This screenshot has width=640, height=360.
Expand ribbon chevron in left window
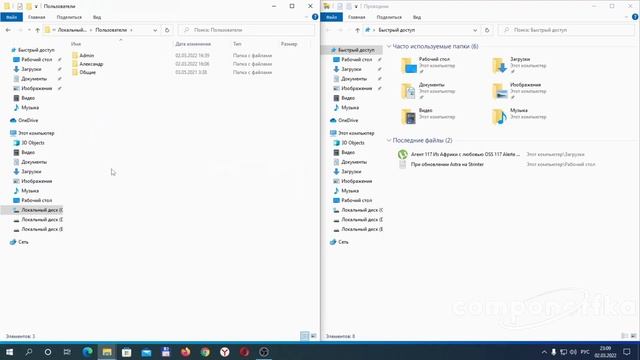click(x=307, y=17)
